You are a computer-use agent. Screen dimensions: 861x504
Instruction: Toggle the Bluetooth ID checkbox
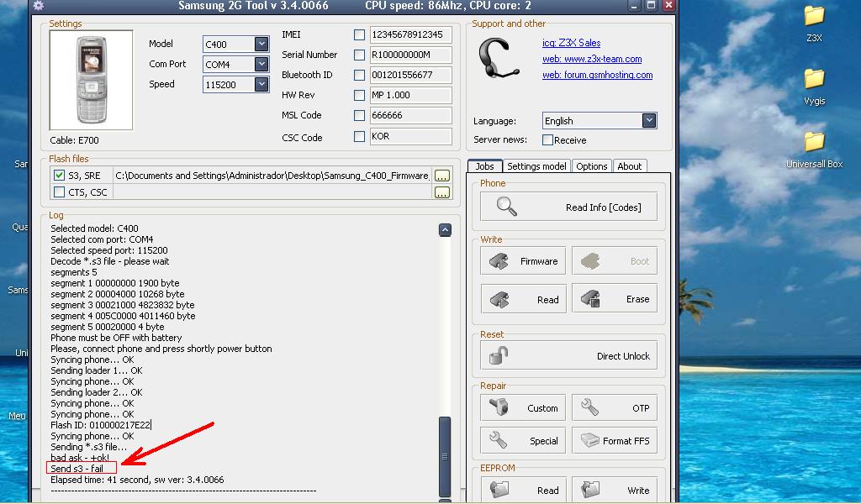(x=359, y=75)
